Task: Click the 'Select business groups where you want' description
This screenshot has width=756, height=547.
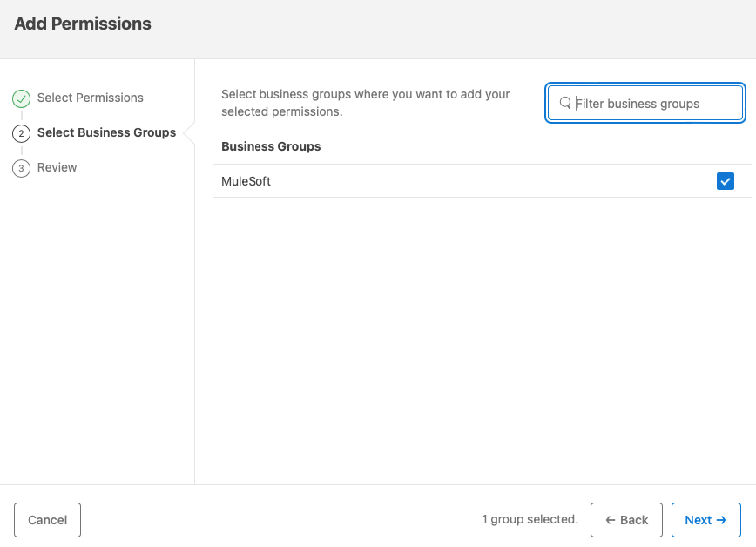Action: click(x=366, y=103)
